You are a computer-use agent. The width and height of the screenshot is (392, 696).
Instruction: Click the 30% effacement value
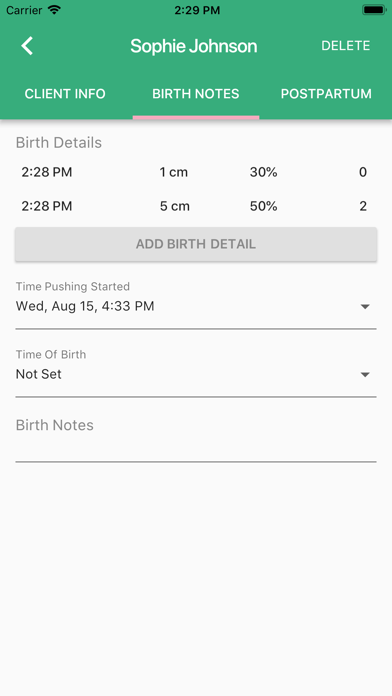[x=263, y=172]
